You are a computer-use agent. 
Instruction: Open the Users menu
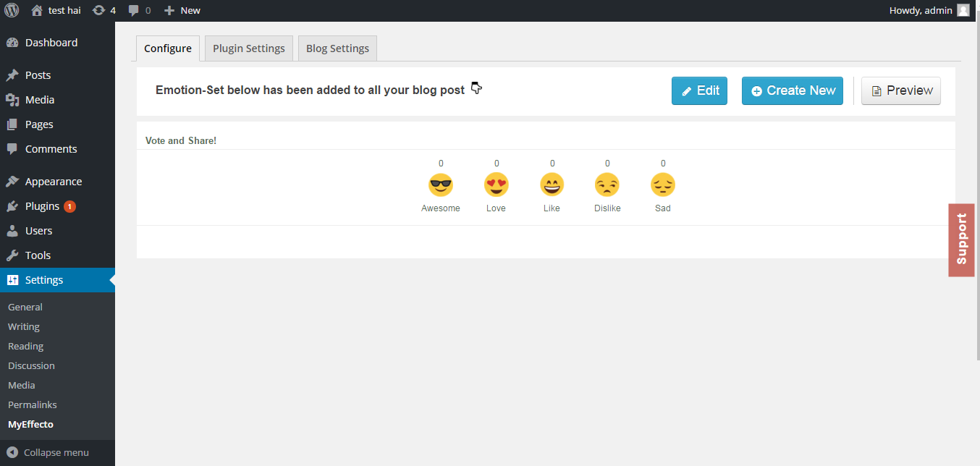pos(57,231)
